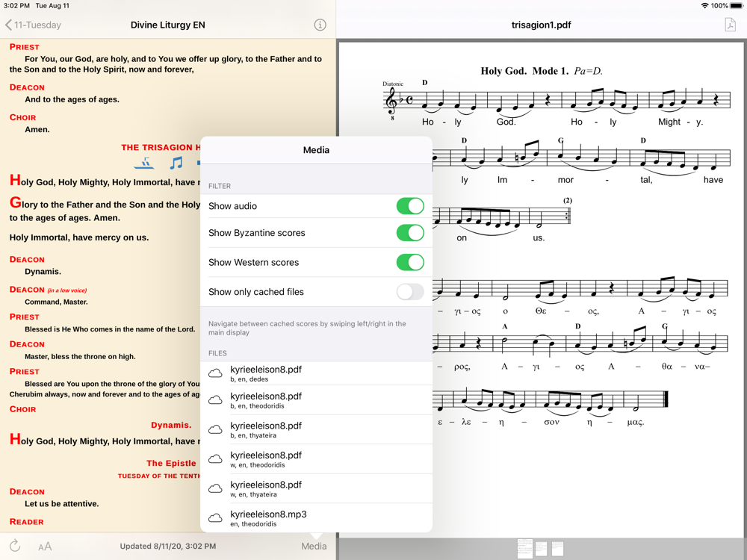Tap THE TRISAGION heading

161,147
